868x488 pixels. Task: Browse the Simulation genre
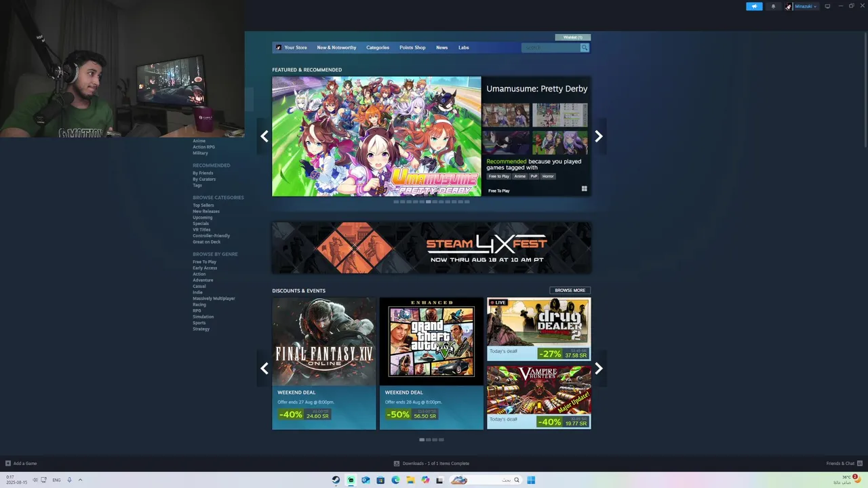[203, 317]
